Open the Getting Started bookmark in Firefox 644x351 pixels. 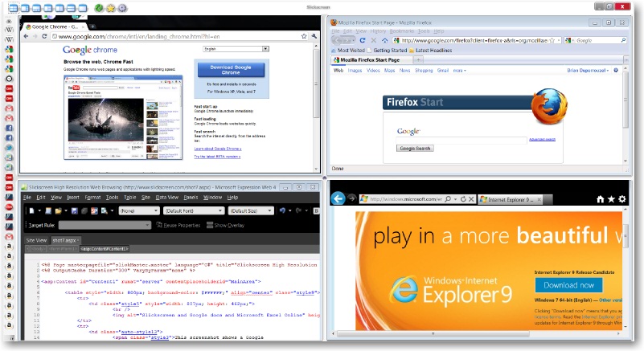[387, 50]
